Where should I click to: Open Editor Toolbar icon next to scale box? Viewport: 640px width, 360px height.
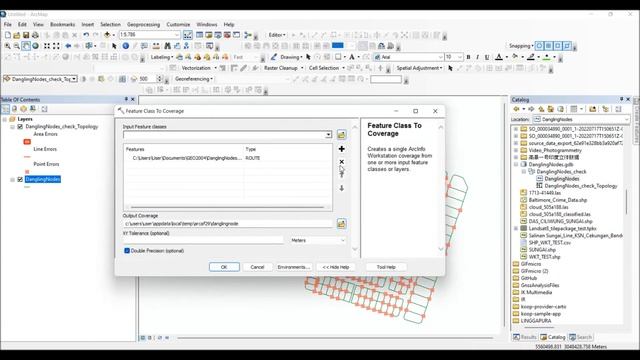tap(188, 35)
